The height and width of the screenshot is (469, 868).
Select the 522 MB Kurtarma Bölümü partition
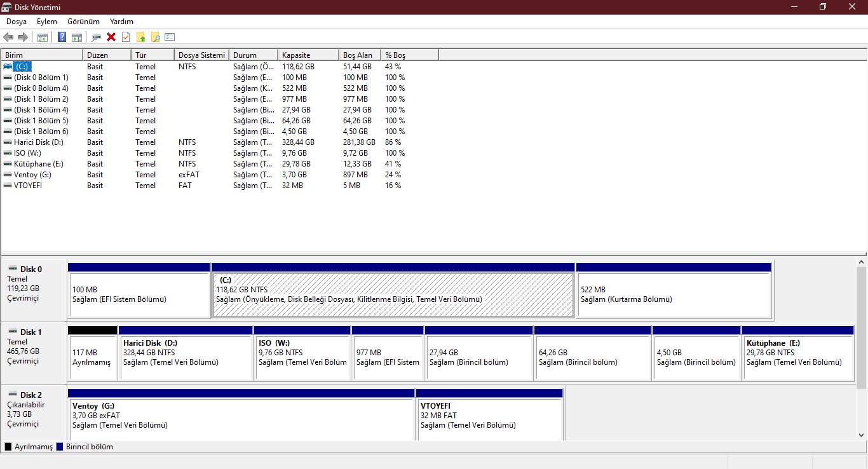tap(674, 290)
